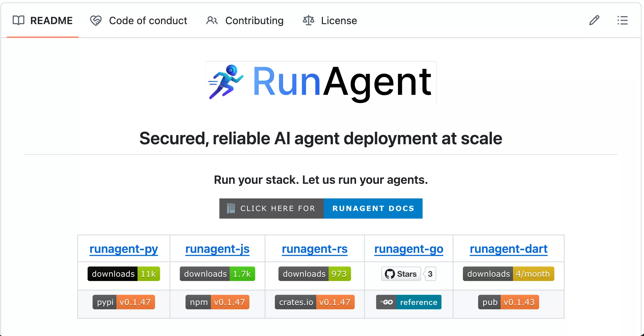Open the runagent-py package link

click(124, 248)
